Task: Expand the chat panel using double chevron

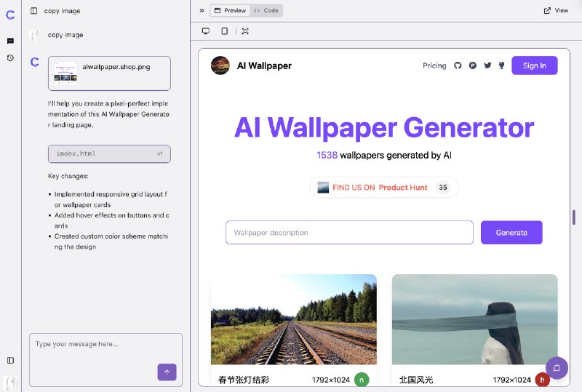Action: tap(202, 11)
